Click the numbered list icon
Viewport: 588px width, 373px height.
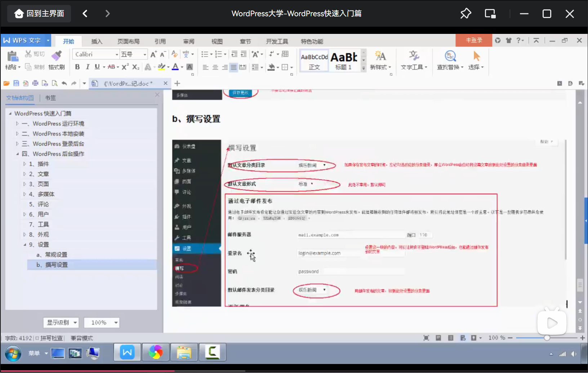click(x=218, y=54)
